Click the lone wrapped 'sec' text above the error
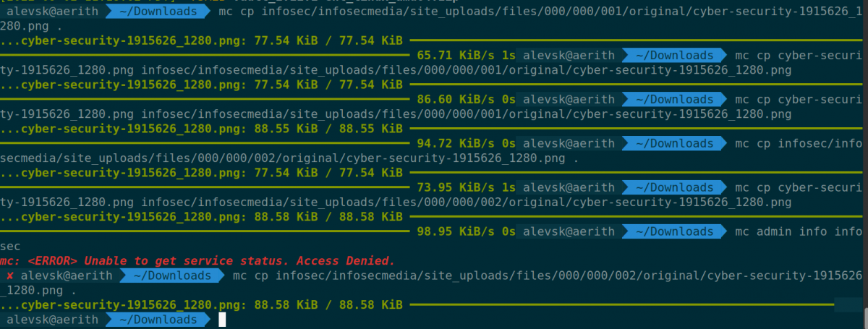 [11, 246]
